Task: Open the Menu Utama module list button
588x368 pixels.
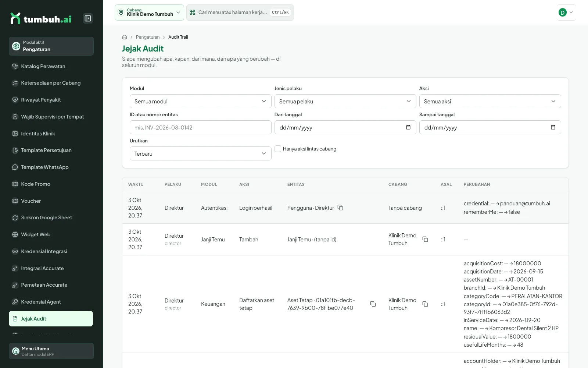Action: tap(51, 351)
